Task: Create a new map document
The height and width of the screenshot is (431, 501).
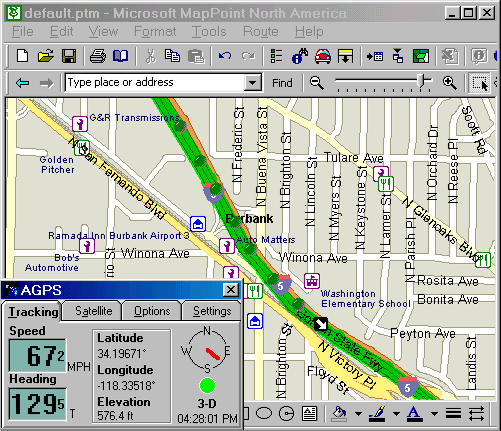Action: pyautogui.click(x=22, y=56)
